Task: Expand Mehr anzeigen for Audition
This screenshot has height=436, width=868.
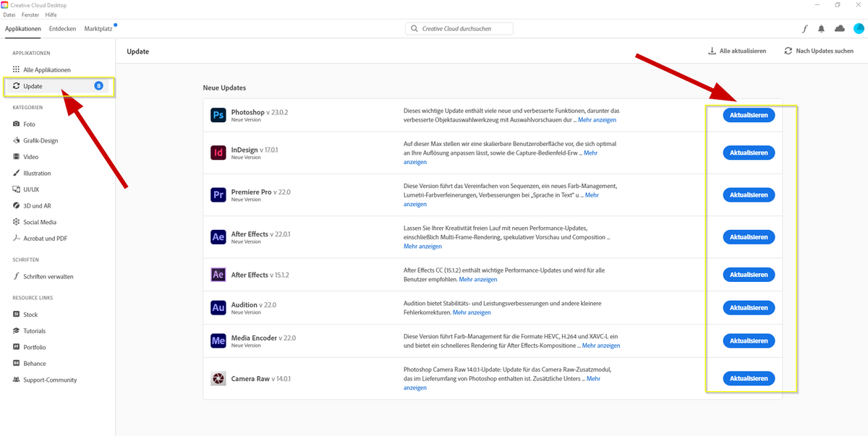Action: tap(472, 312)
